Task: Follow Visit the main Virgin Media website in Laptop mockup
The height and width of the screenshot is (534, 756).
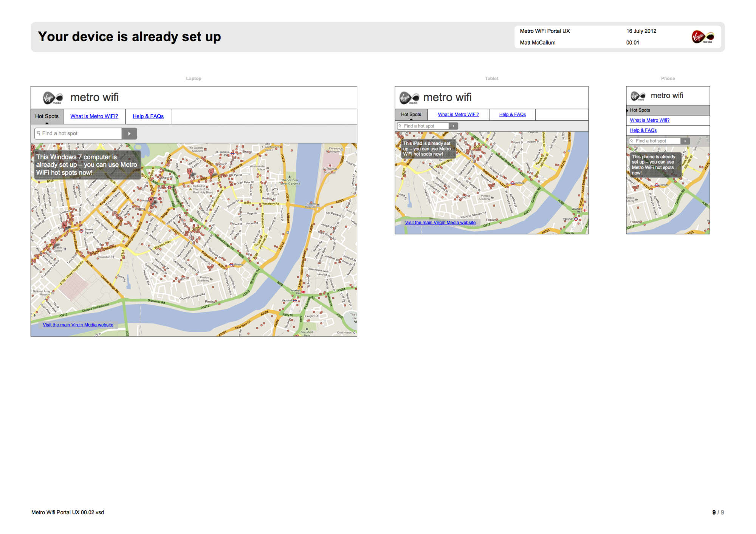Action: click(78, 325)
